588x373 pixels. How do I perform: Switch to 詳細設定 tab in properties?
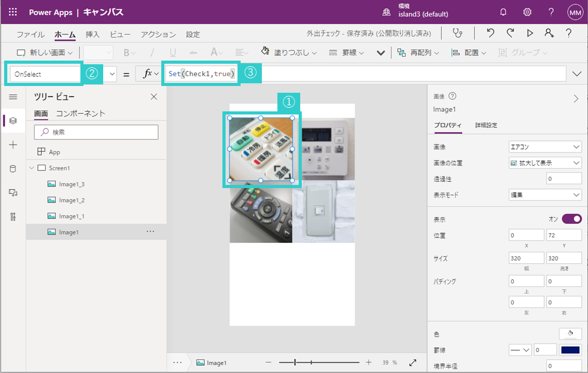(x=486, y=125)
